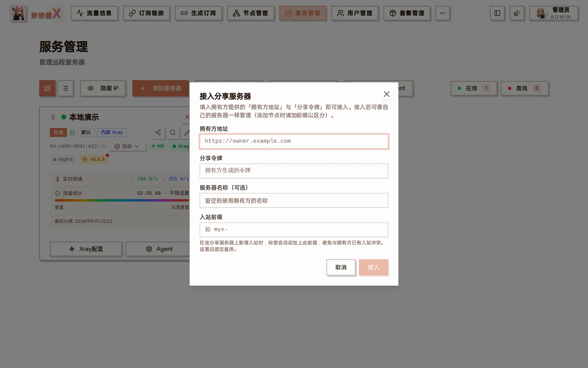Filter servers by 在线 status
Screen dimensions: 588x368
click(x=473, y=88)
